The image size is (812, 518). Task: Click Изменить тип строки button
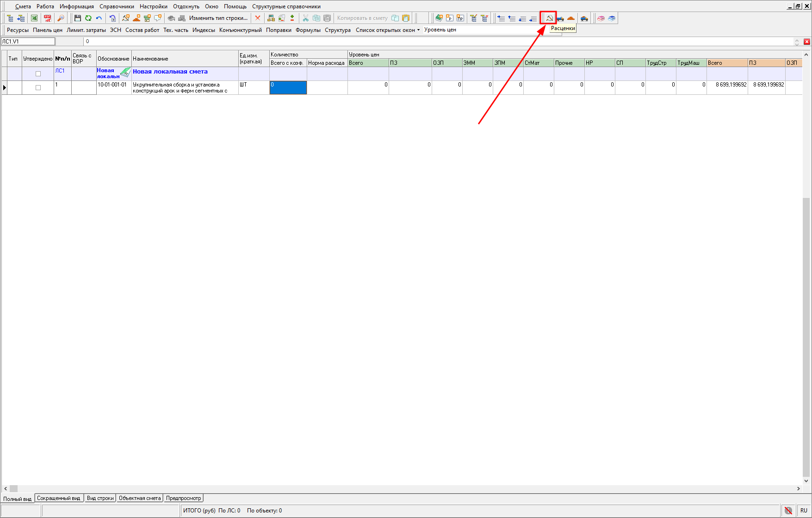[218, 18]
